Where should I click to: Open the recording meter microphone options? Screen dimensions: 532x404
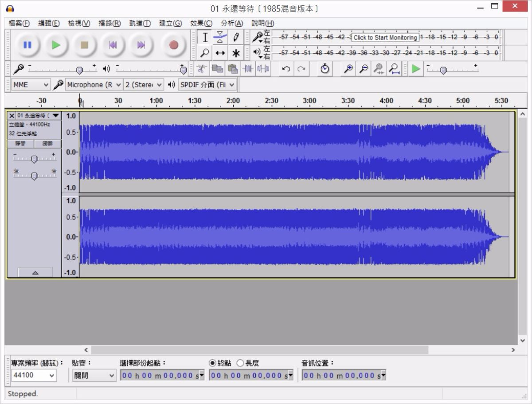[x=257, y=37]
